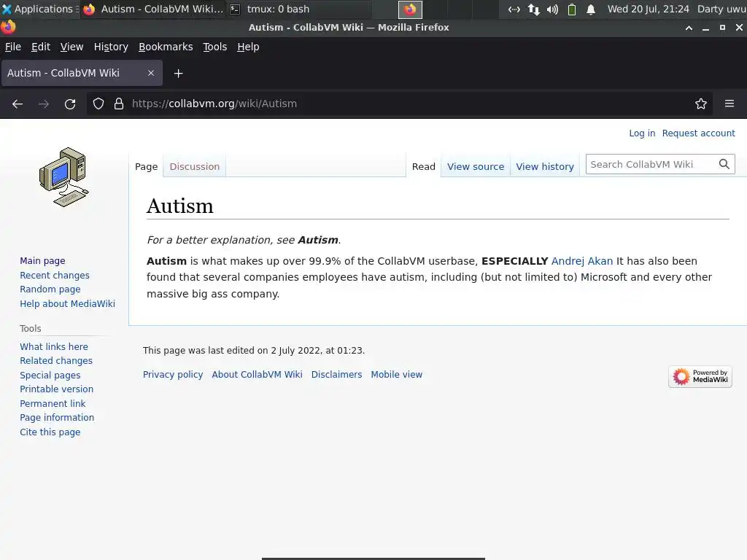Open the notifications bell in the panel
Image resolution: width=747 pixels, height=560 pixels.
(x=591, y=9)
